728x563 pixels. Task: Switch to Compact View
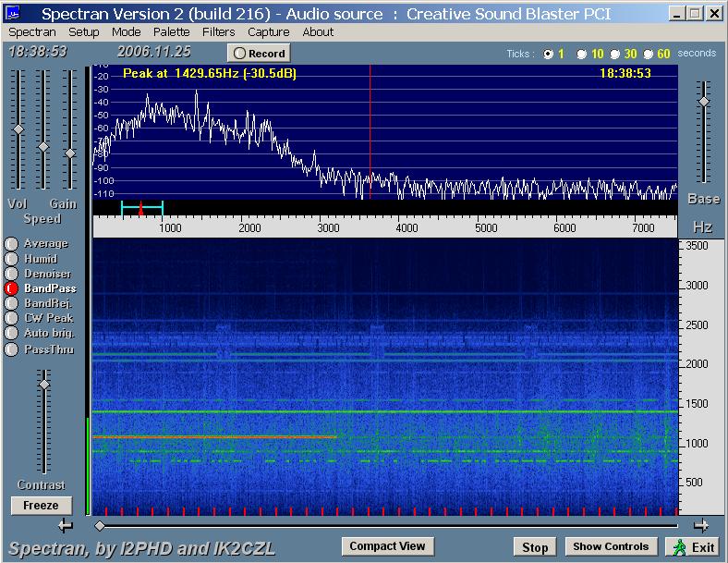pos(387,546)
